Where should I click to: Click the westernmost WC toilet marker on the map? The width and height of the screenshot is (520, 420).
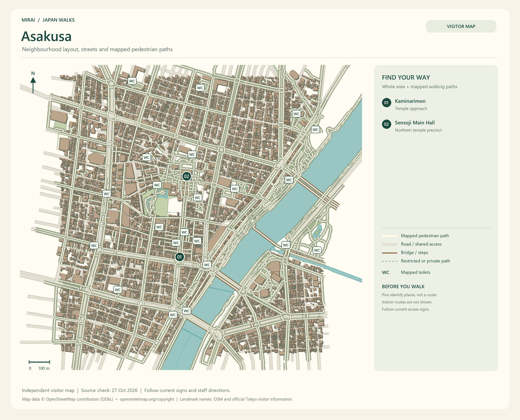pyautogui.click(x=94, y=246)
